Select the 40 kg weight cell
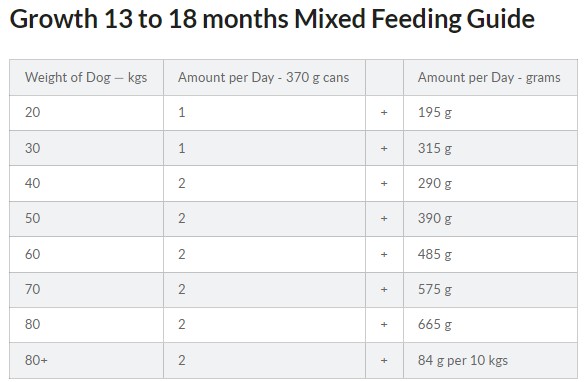586x382 pixels. pyautogui.click(x=86, y=184)
